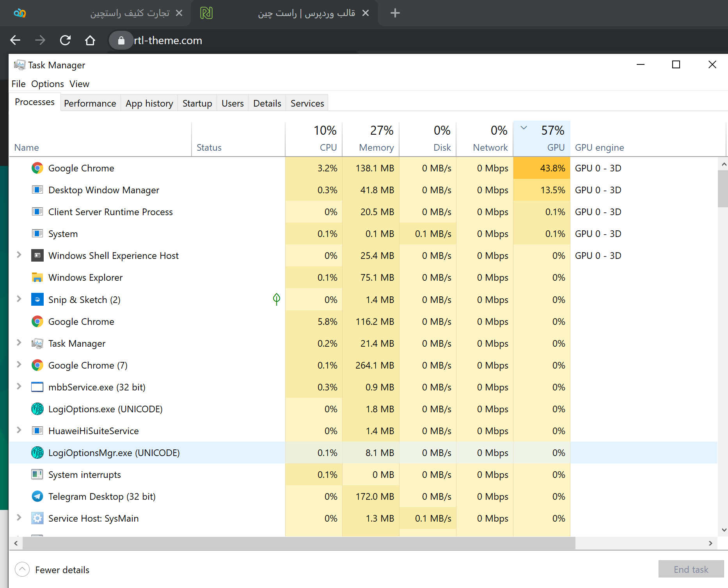The width and height of the screenshot is (728, 588).
Task: Expand the Google Chrome (7) process group
Action: click(x=19, y=365)
